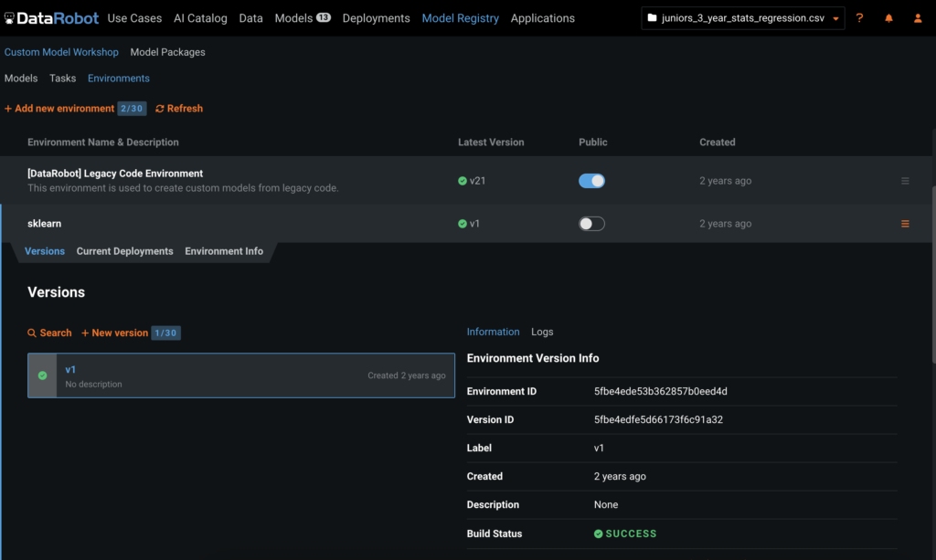Open the Legacy Code Environment row menu icon
936x560 pixels.
coord(905,180)
